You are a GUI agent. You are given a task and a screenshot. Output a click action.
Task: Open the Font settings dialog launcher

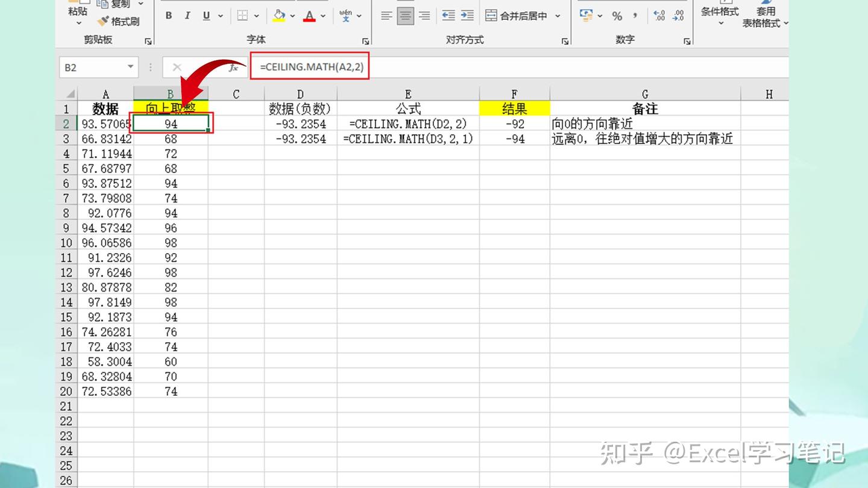[365, 40]
